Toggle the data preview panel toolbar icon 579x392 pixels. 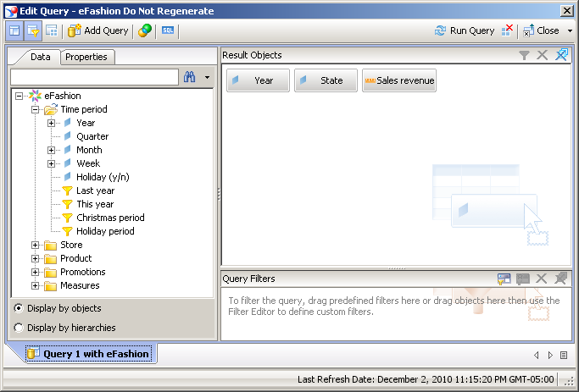click(52, 30)
